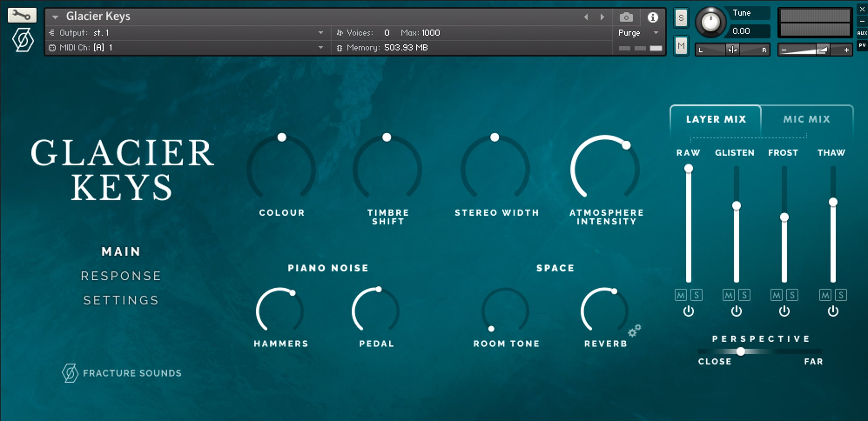This screenshot has width=868, height=421.
Task: Toggle power for the GLISTEN layer
Action: click(x=736, y=311)
